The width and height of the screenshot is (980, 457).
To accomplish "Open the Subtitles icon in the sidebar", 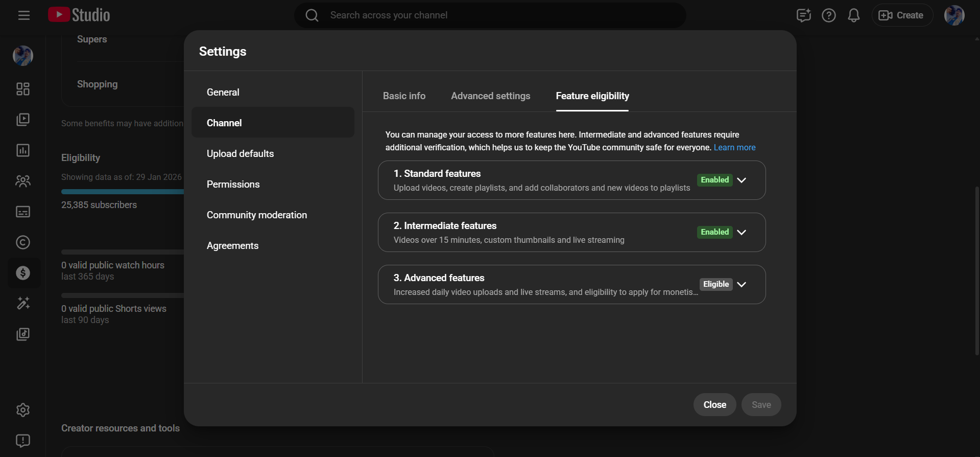I will pos(23,212).
